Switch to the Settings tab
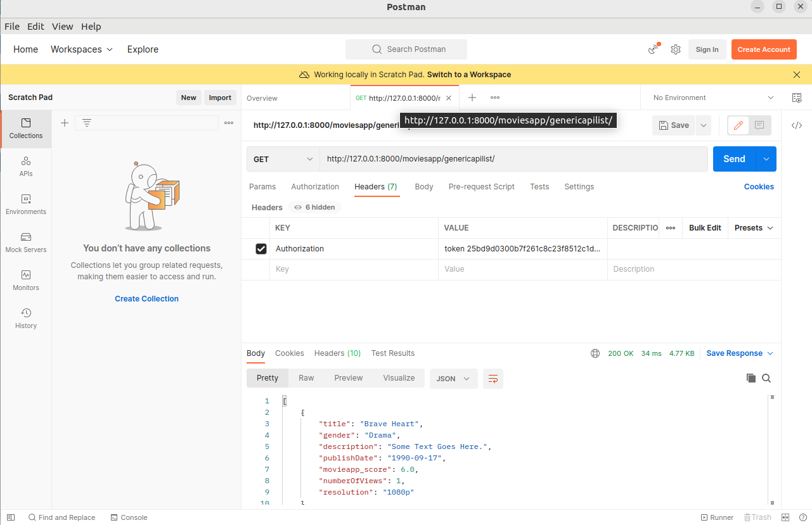This screenshot has height=525, width=812. (579, 187)
